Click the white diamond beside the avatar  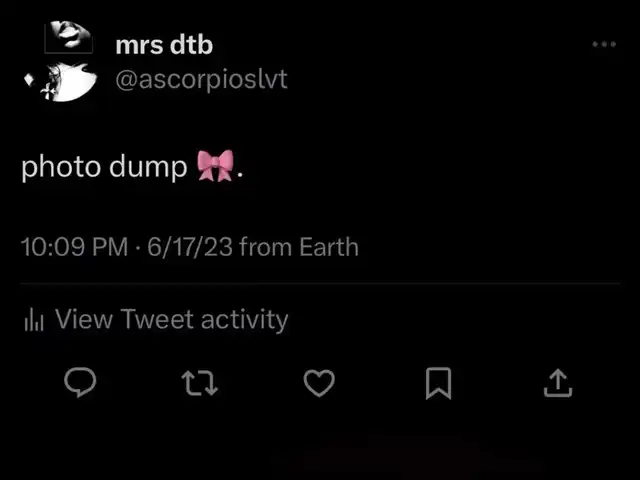click(29, 79)
